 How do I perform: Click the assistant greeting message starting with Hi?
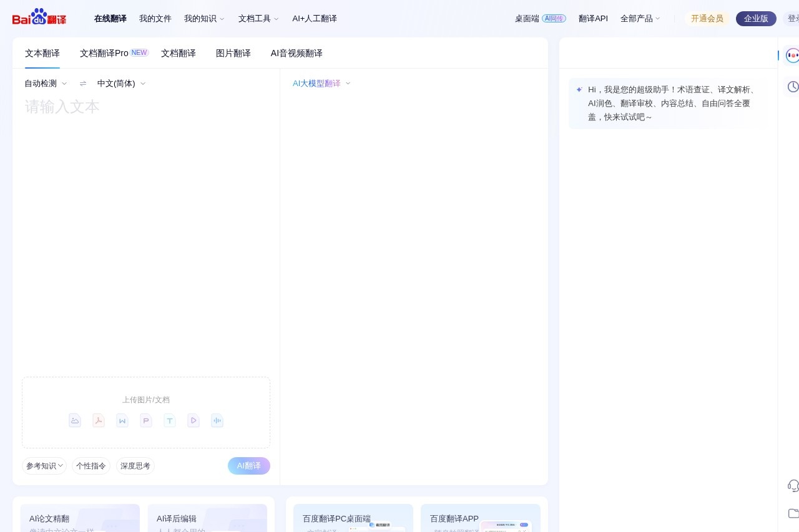point(672,104)
